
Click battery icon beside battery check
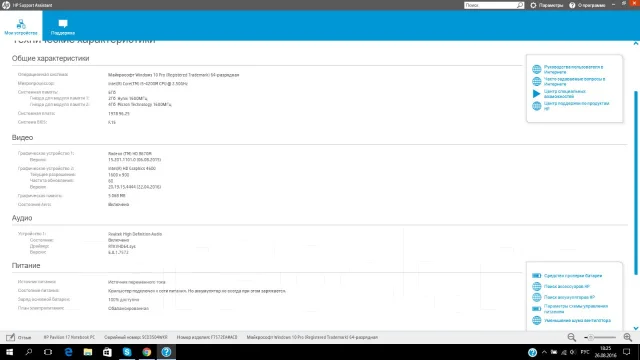point(536,276)
